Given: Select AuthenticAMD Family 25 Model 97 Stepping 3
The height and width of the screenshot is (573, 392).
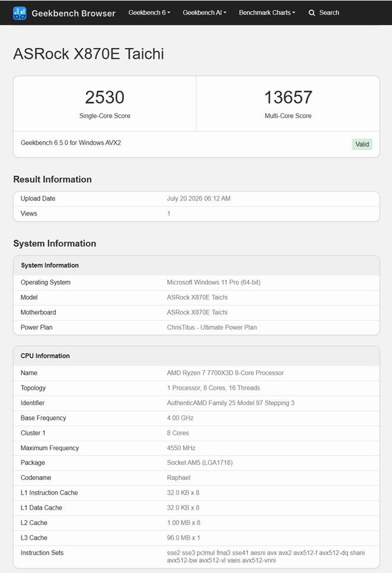Looking at the screenshot, I should pos(231,403).
